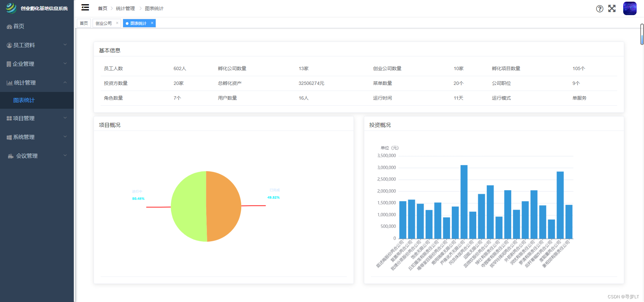Click the 13家 incubated company count
The image size is (644, 302).
304,68
